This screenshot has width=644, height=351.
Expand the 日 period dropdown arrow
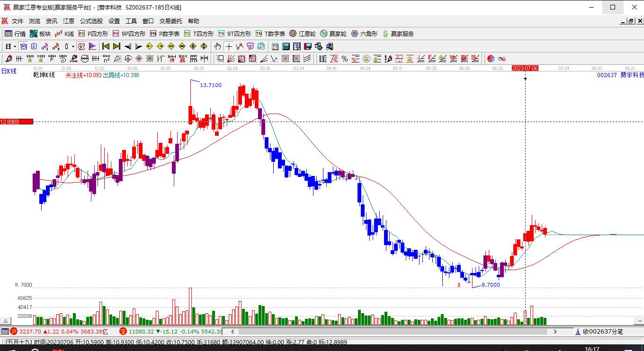point(15,46)
